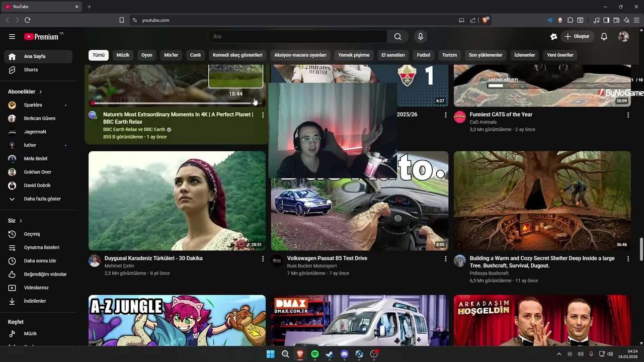The width and height of the screenshot is (644, 362).
Task: Open Oynatma listeleri
Action: [x=38, y=247]
